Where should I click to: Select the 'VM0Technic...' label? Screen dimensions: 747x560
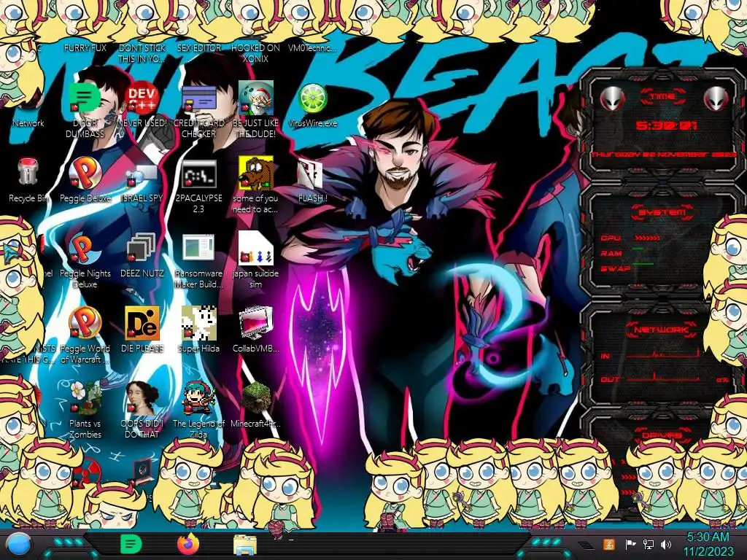point(312,47)
